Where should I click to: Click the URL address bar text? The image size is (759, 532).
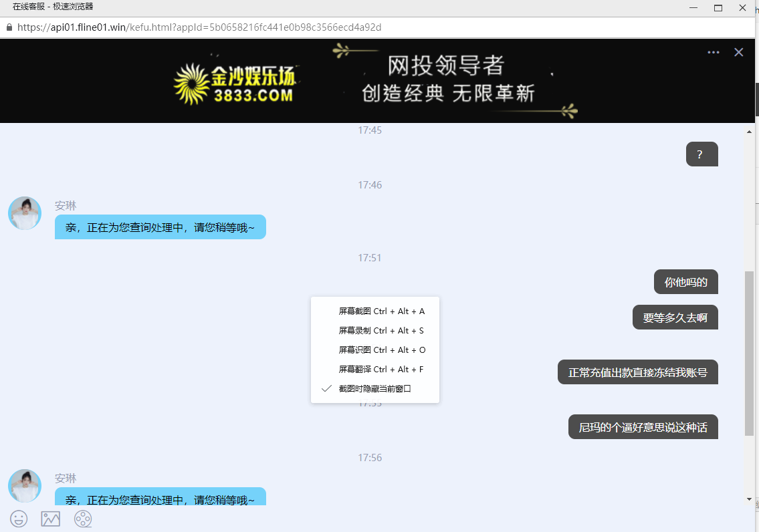[199, 27]
